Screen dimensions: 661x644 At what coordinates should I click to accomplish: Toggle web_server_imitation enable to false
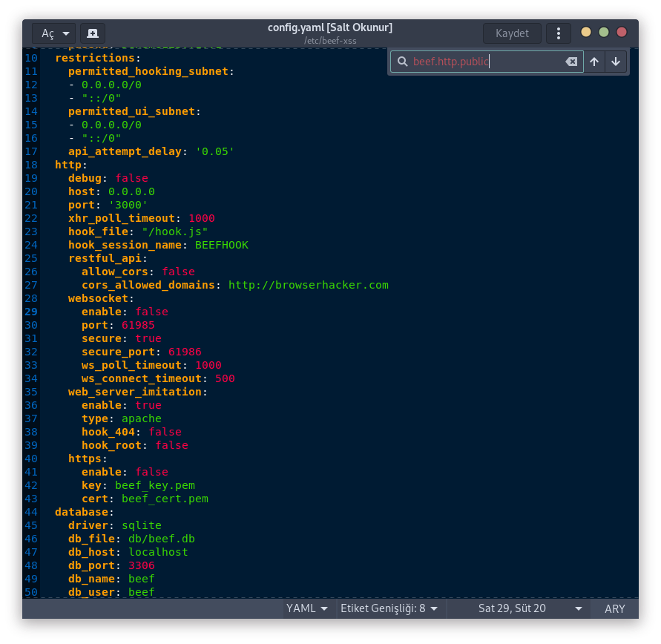(148, 405)
